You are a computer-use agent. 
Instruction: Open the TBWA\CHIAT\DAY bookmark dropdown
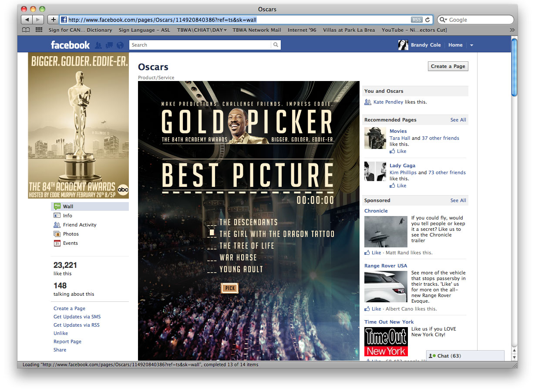202,30
